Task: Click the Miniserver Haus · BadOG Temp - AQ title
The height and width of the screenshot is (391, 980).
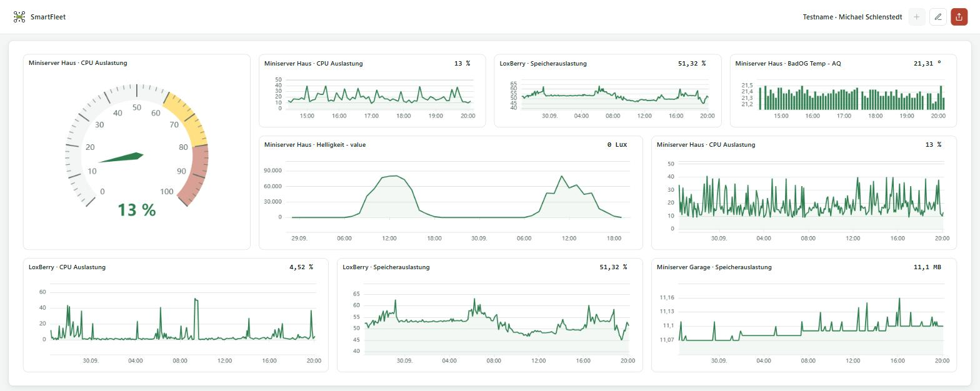Action: (788, 64)
